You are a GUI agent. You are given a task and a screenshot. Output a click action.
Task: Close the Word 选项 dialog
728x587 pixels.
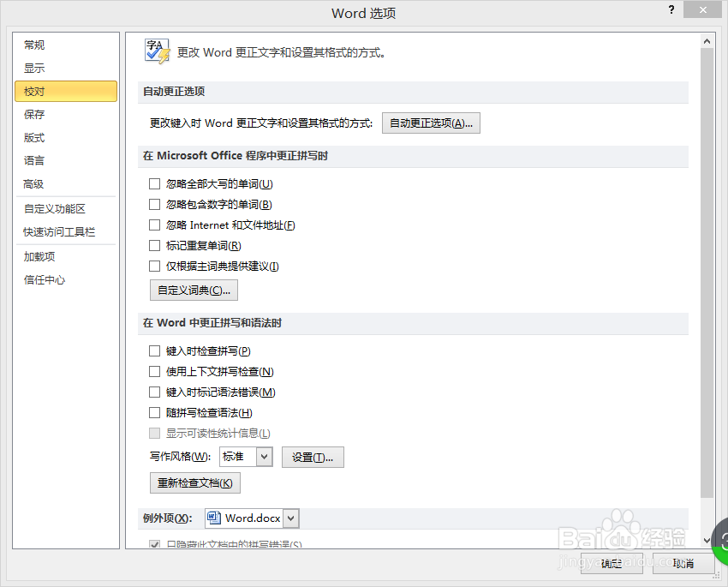703,9
